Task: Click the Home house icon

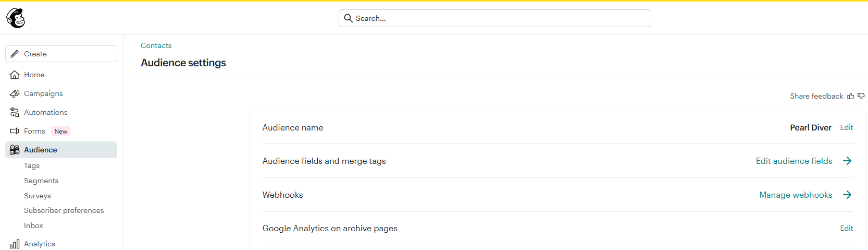Action: click(x=15, y=75)
